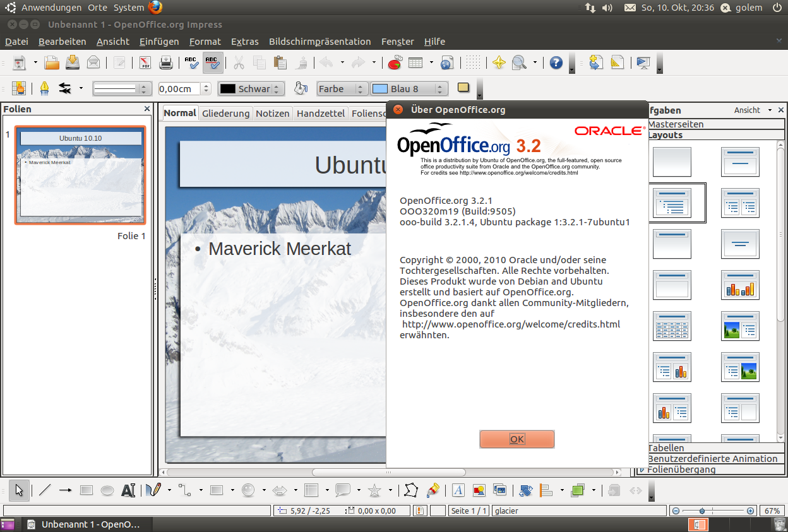Toggle the shadow icon
Viewport: 788px width, 532px height.
463,88
